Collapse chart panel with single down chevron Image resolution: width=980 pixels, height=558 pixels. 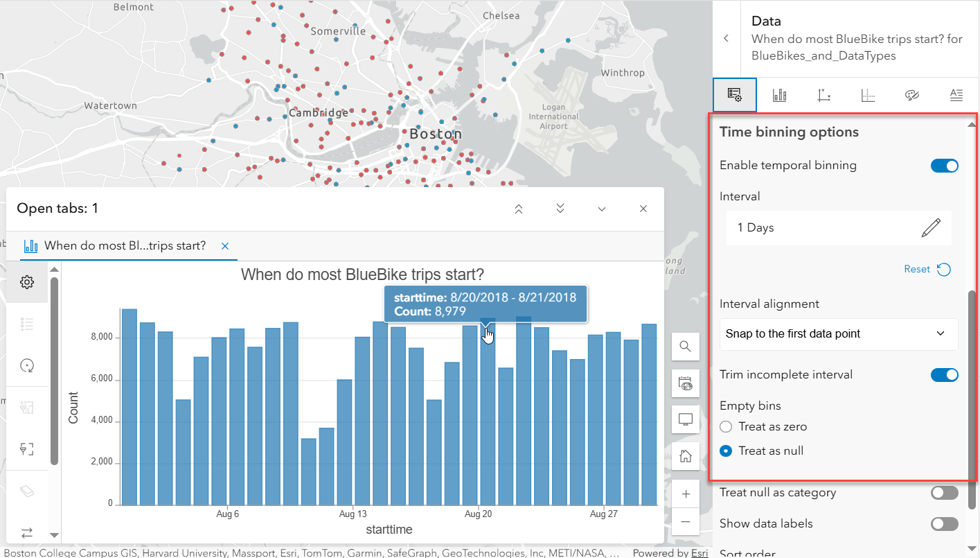[602, 209]
